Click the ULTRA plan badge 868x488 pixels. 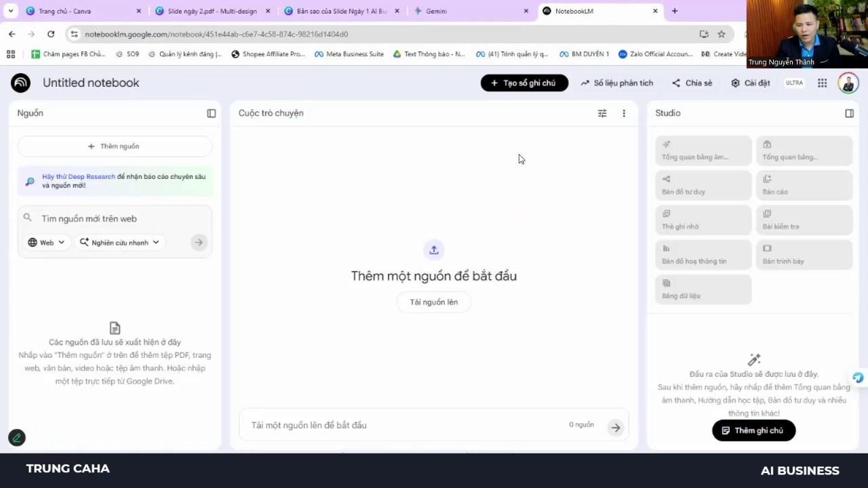click(794, 83)
